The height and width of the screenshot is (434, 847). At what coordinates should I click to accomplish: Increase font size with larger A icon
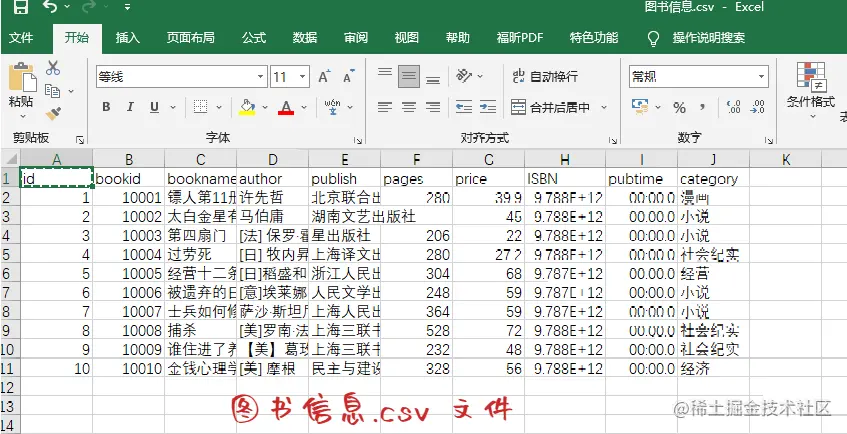click(x=324, y=77)
